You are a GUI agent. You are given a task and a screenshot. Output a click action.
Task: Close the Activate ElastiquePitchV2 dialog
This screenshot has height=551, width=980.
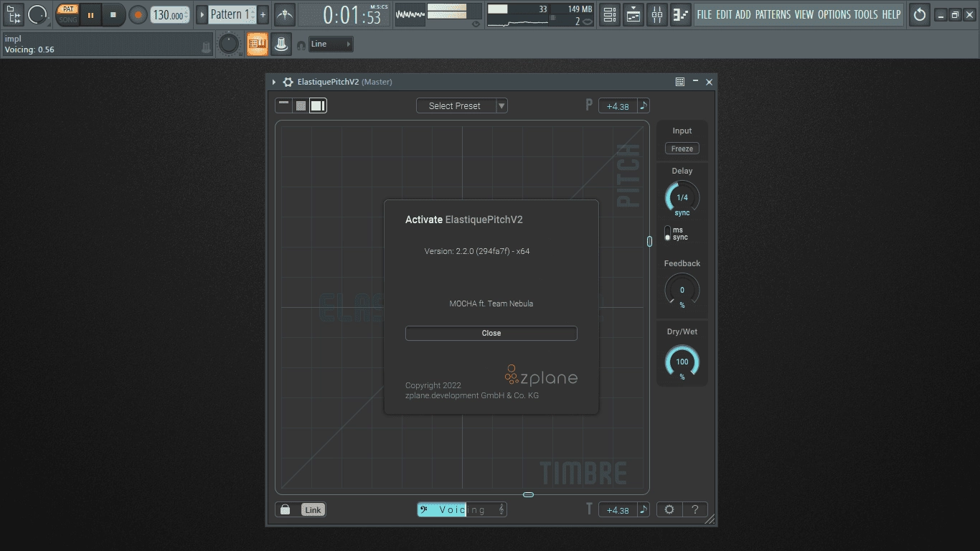coord(491,333)
